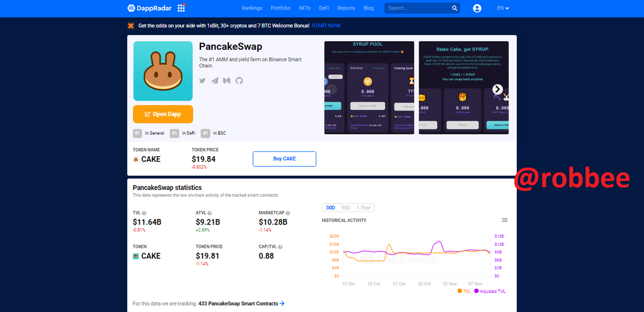
Task: Select the 90D chart range tab
Action: click(346, 207)
